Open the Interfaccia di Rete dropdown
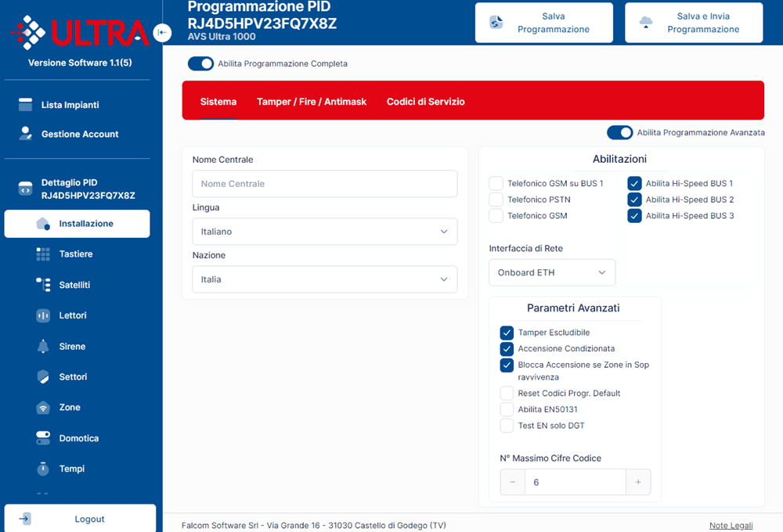This screenshot has width=783, height=532. click(x=552, y=272)
